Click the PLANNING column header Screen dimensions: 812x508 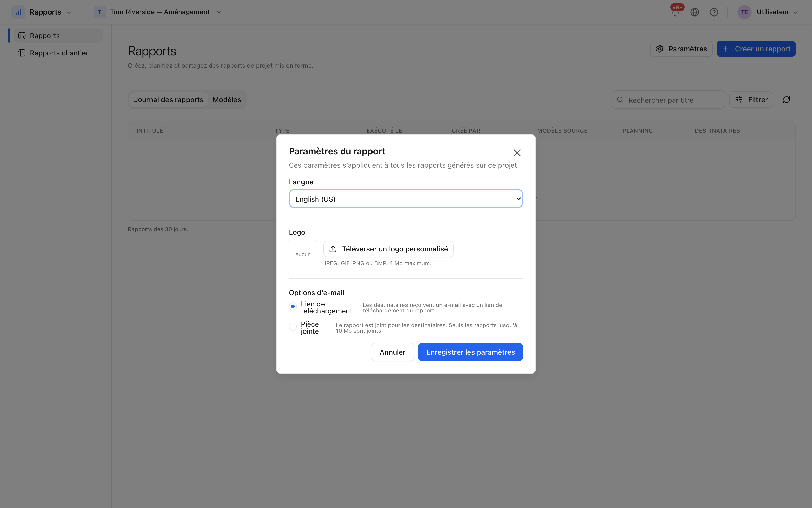(637, 131)
